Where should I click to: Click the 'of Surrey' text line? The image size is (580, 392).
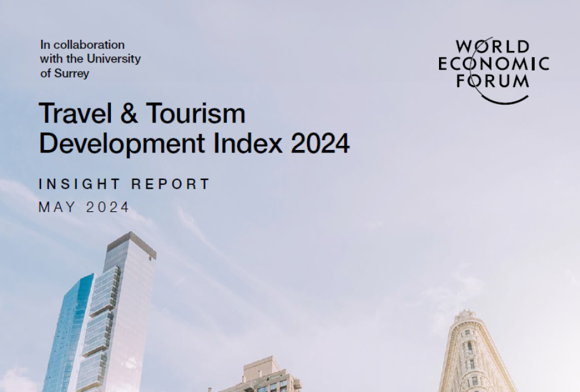(65, 73)
